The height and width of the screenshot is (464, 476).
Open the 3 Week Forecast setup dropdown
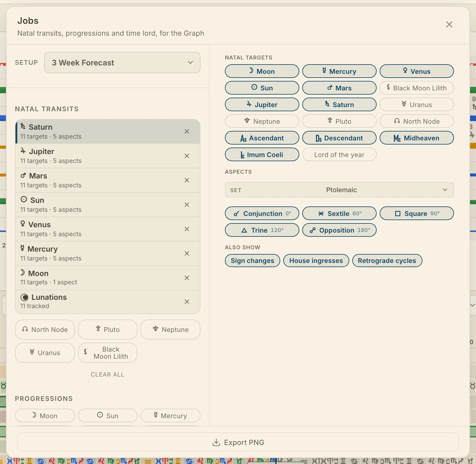click(x=122, y=62)
